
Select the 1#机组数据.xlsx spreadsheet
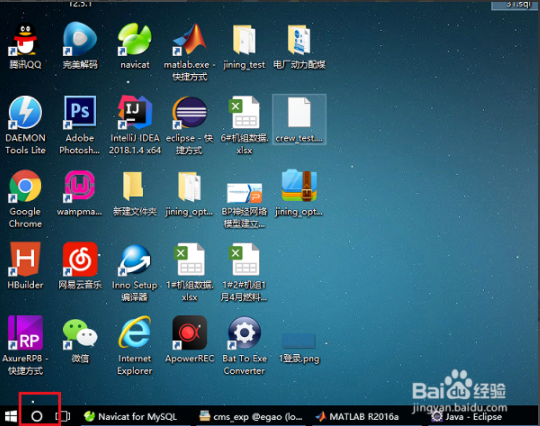click(x=189, y=272)
